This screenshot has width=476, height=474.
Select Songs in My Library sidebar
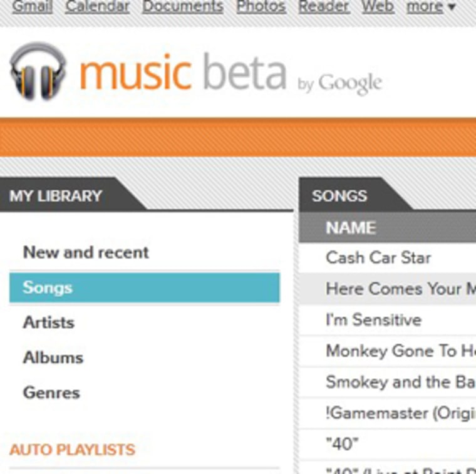pos(48,287)
